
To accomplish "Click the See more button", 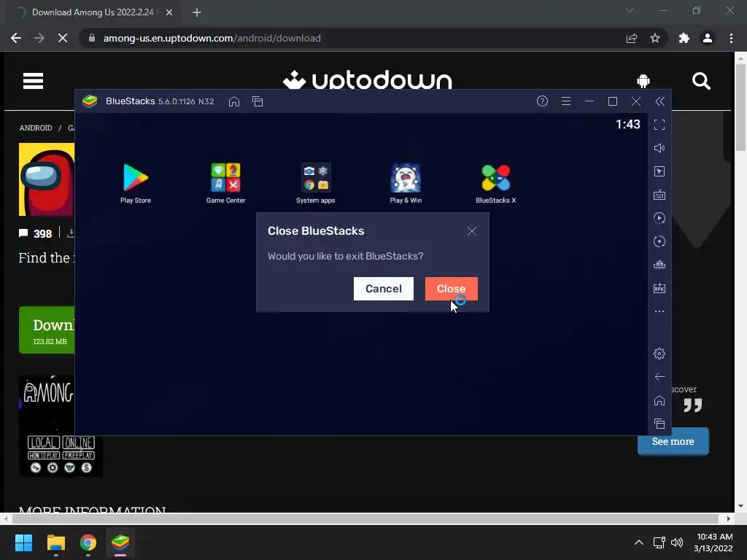I will point(673,441).
